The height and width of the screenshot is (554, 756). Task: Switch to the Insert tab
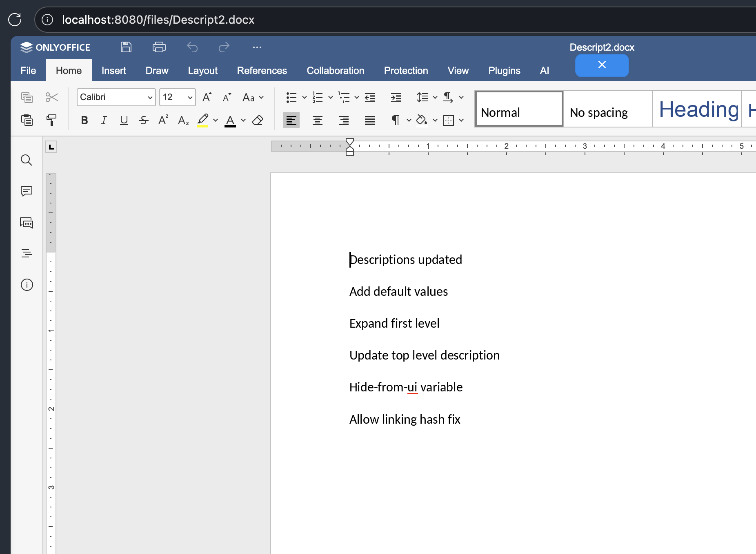pos(113,70)
